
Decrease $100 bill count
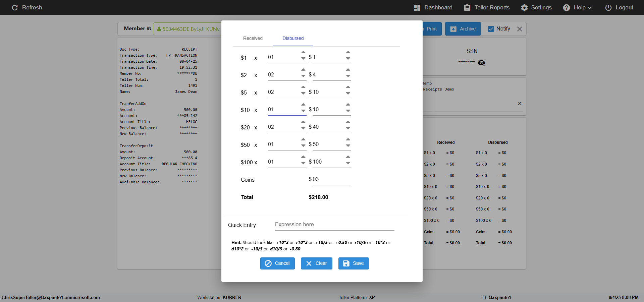tap(303, 163)
